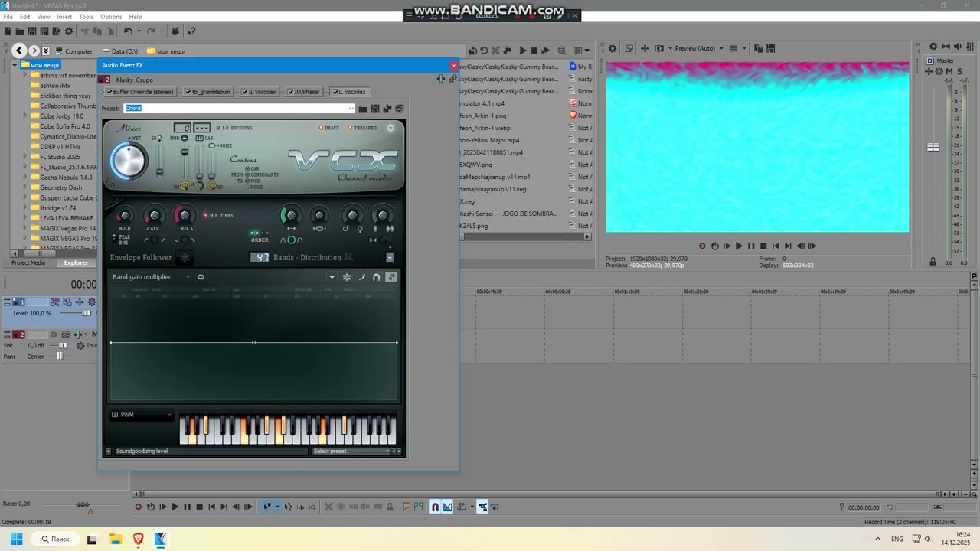The width and height of the screenshot is (980, 551).
Task: Click the freeze snowflake icon beside Envelope Follower
Action: [x=185, y=258]
